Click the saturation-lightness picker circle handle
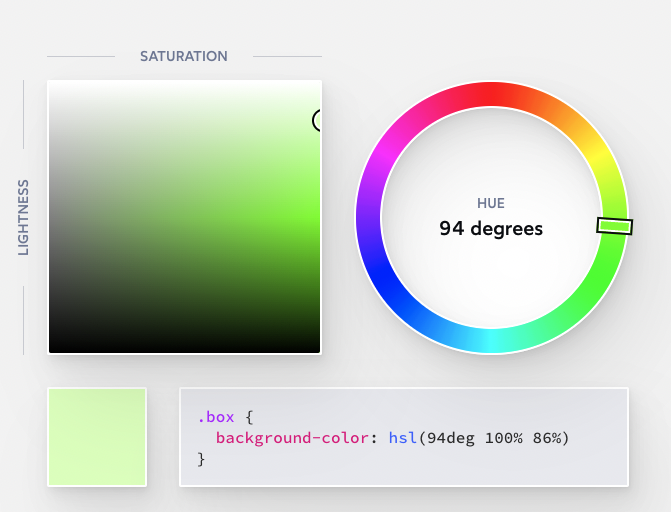The height and width of the screenshot is (512, 671). point(317,120)
